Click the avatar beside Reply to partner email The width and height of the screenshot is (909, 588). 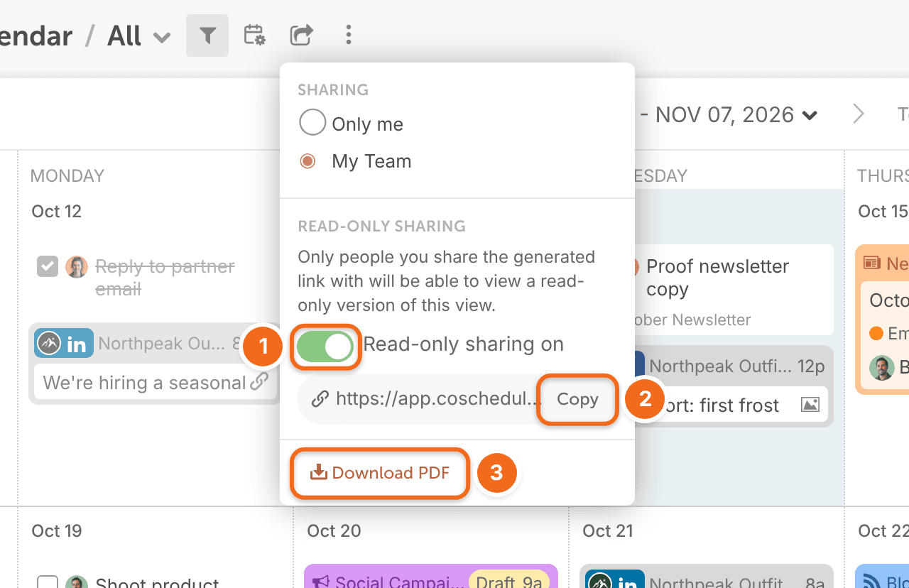pyautogui.click(x=77, y=267)
